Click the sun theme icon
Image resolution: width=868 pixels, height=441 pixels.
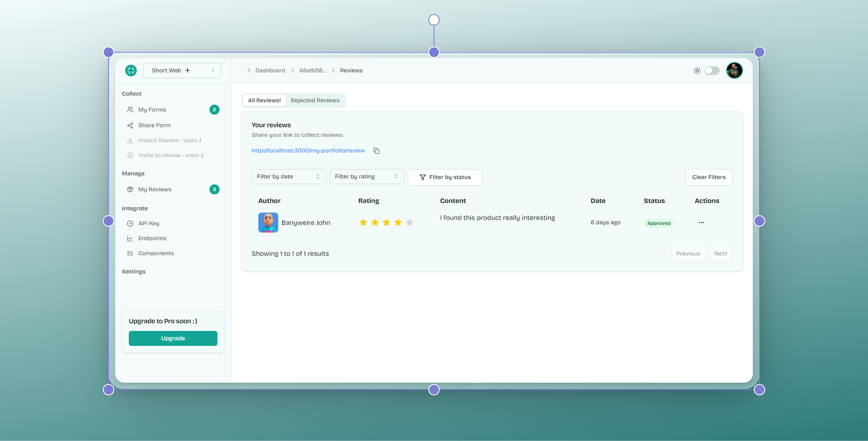[697, 70]
